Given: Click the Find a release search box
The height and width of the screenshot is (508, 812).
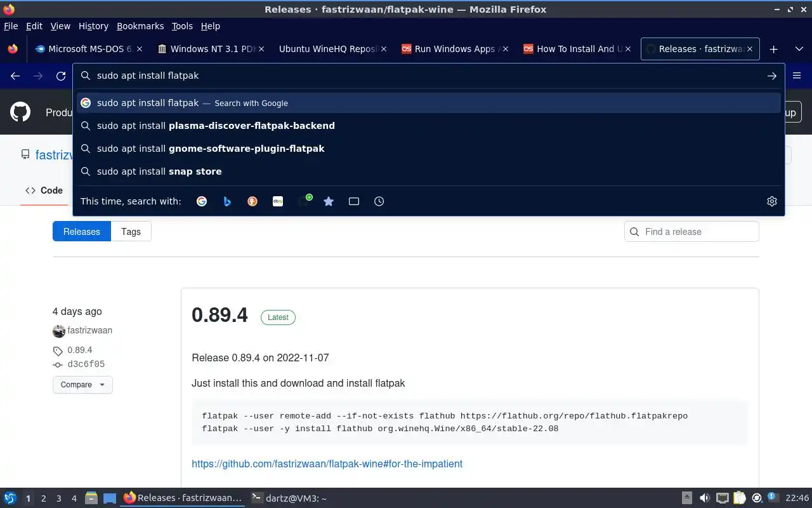Looking at the screenshot, I should click(691, 232).
